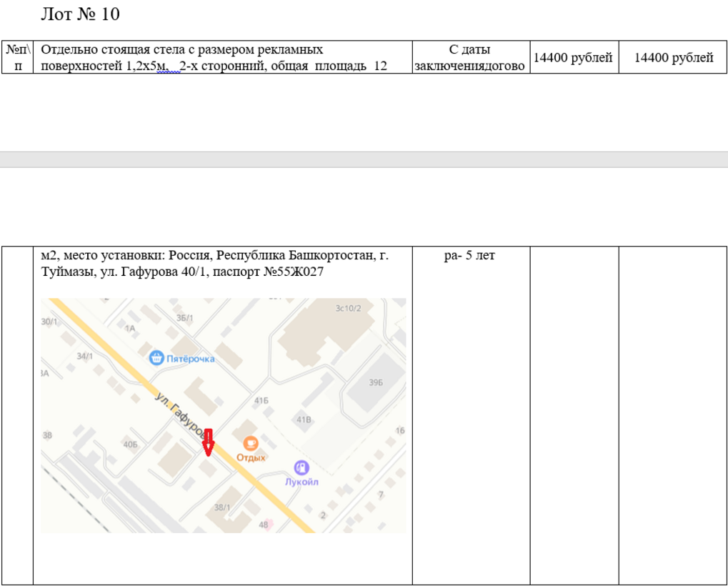
Task: Click building label 3с10/2 on the map
Action: coord(349,308)
